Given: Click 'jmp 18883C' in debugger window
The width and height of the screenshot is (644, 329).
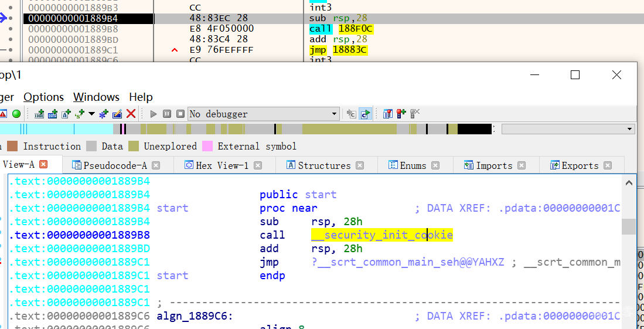Looking at the screenshot, I should coord(339,50).
